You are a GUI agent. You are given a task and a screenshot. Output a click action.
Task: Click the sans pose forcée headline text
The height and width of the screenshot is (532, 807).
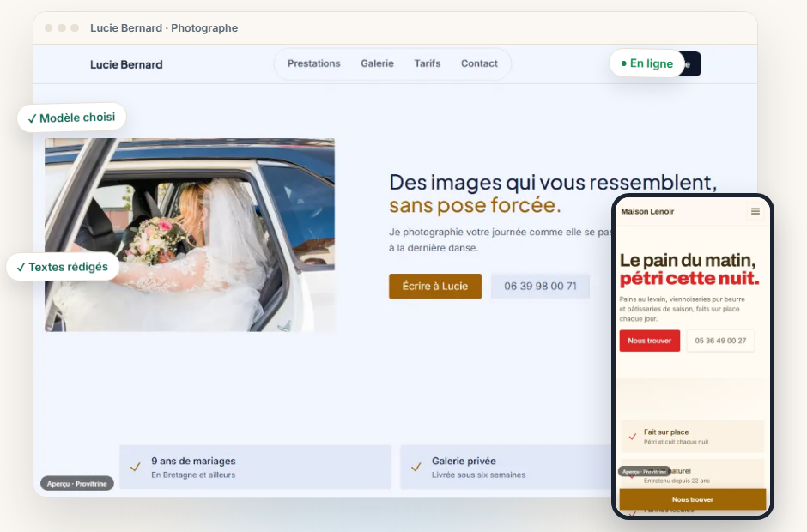475,205
